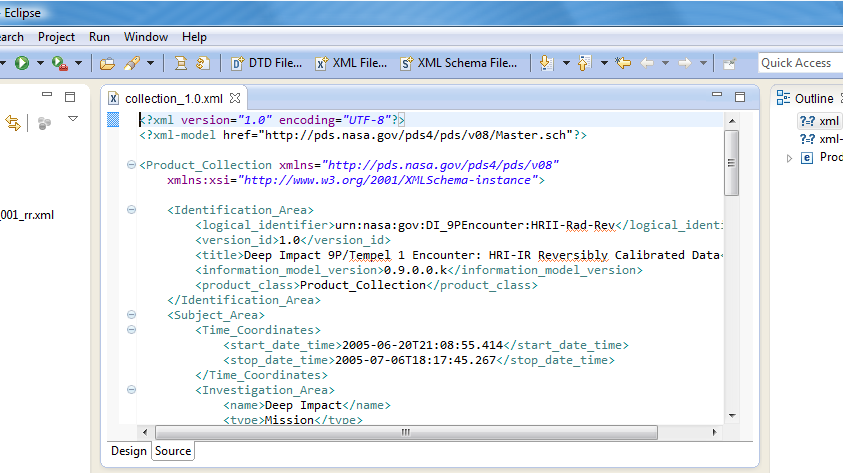Click the Previous Annotation icon
The width and height of the screenshot is (843, 473).
coord(584,63)
